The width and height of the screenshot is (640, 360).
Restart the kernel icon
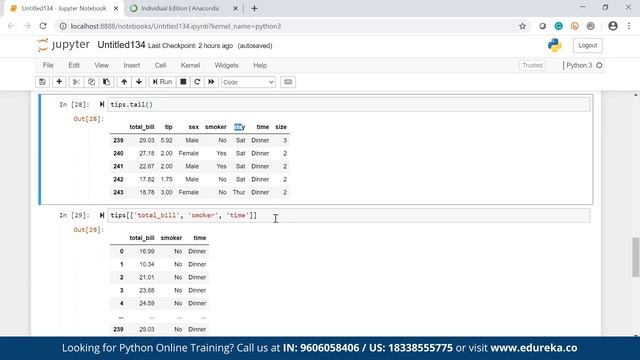(x=197, y=82)
